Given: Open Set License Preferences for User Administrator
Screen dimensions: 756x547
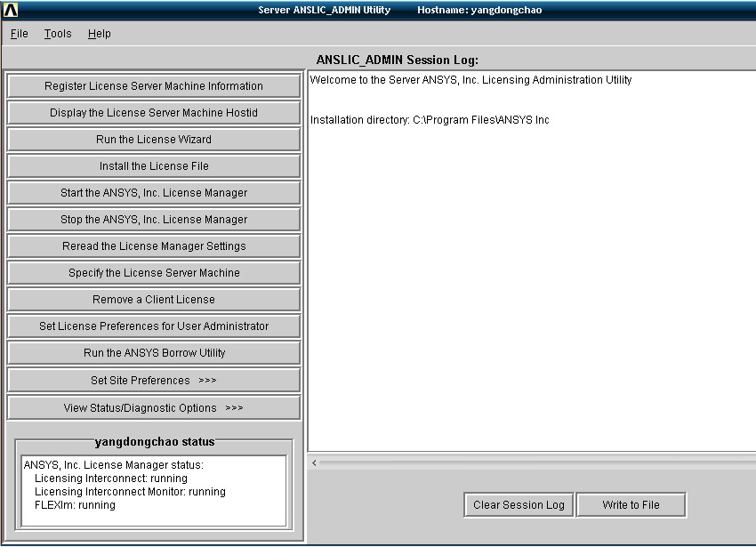Looking at the screenshot, I should click(154, 326).
